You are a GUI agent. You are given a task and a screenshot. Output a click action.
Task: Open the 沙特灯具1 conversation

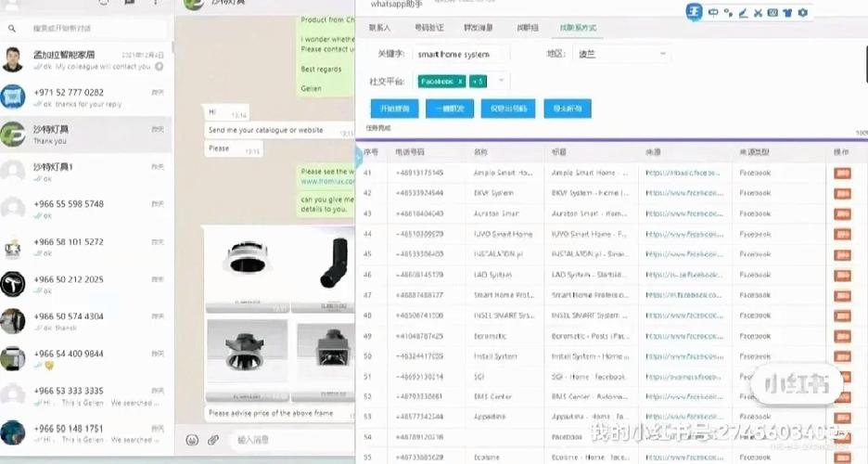coord(86,173)
